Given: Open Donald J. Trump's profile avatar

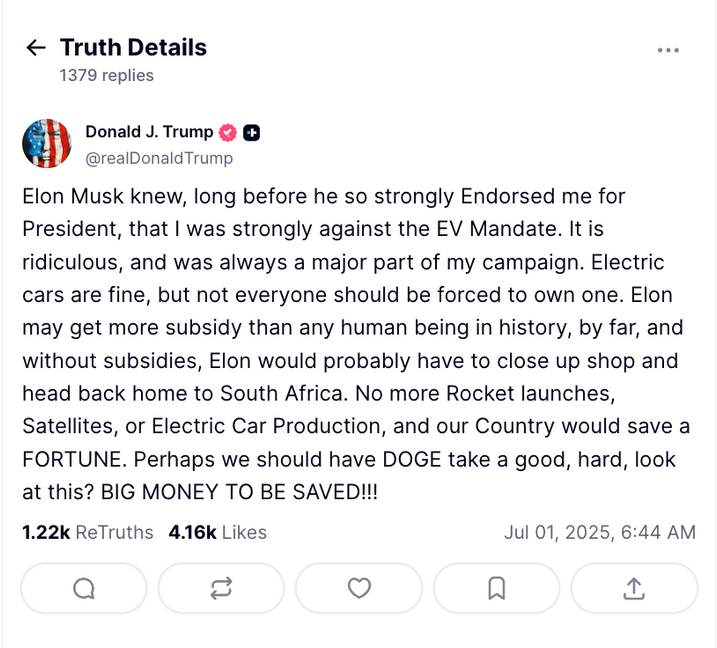Looking at the screenshot, I should tap(47, 144).
